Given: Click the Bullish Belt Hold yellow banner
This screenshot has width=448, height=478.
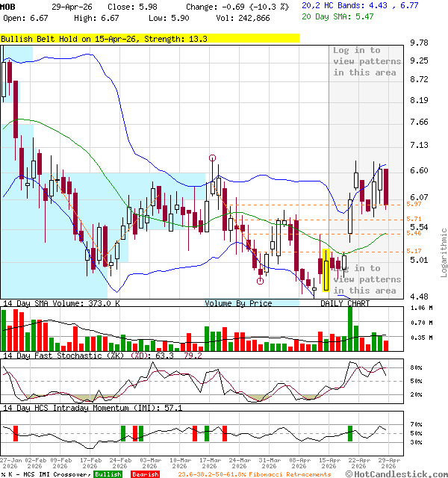Looking at the screenshot, I should click(149, 38).
